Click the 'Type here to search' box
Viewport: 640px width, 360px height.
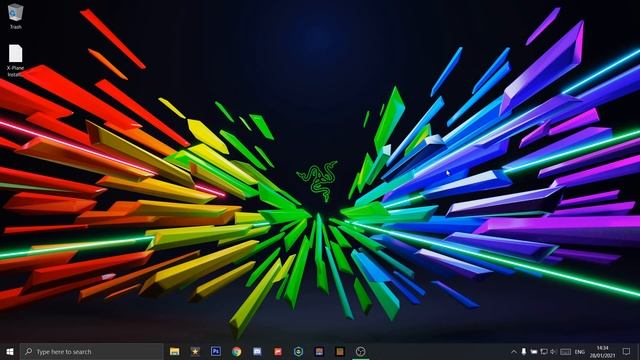tap(92, 351)
